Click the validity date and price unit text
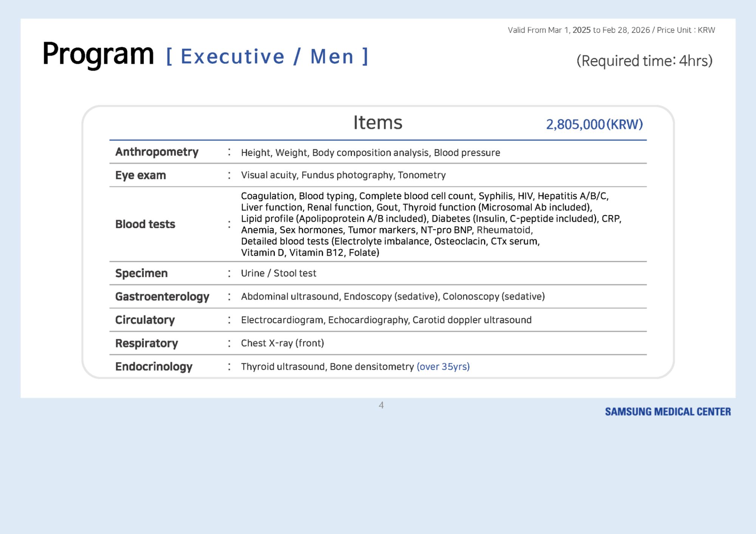Image resolution: width=756 pixels, height=534 pixels. pyautogui.click(x=611, y=30)
